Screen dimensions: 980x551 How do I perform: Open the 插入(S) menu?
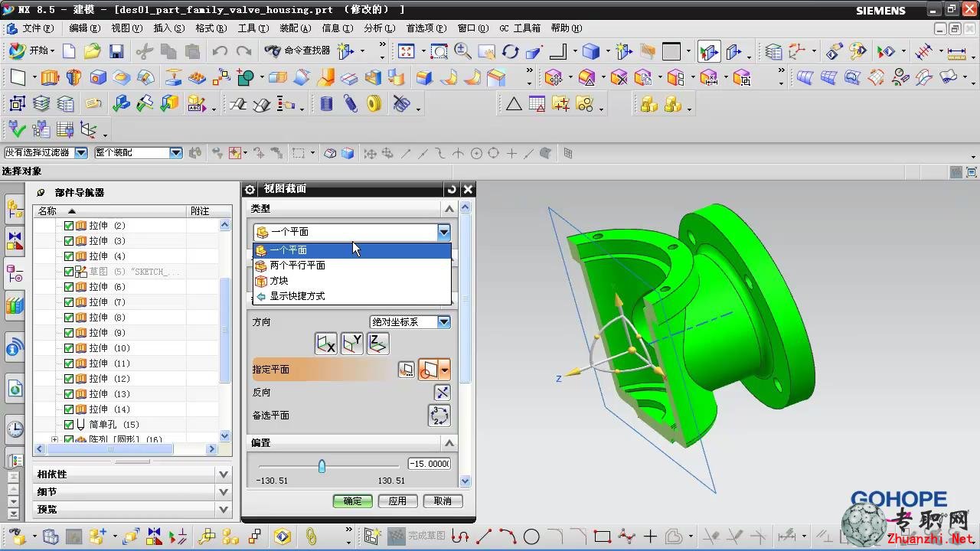tap(168, 28)
